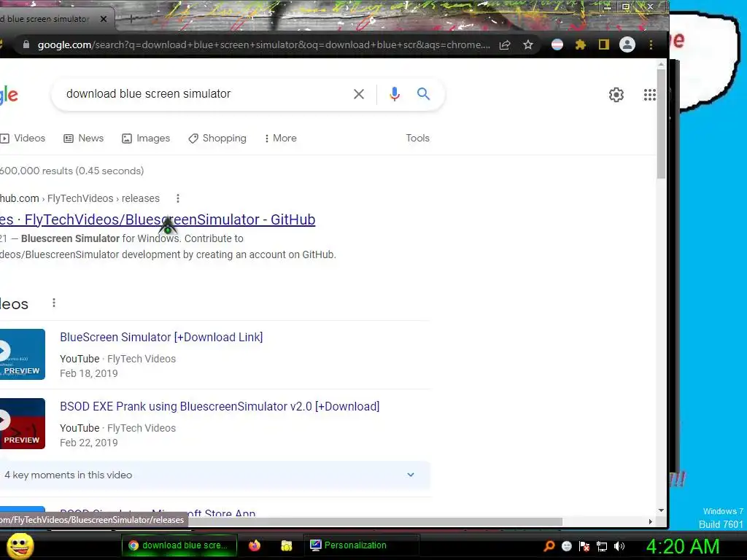747x560 pixels.
Task: Click the speaker volume tray icon
Action: pos(619,546)
